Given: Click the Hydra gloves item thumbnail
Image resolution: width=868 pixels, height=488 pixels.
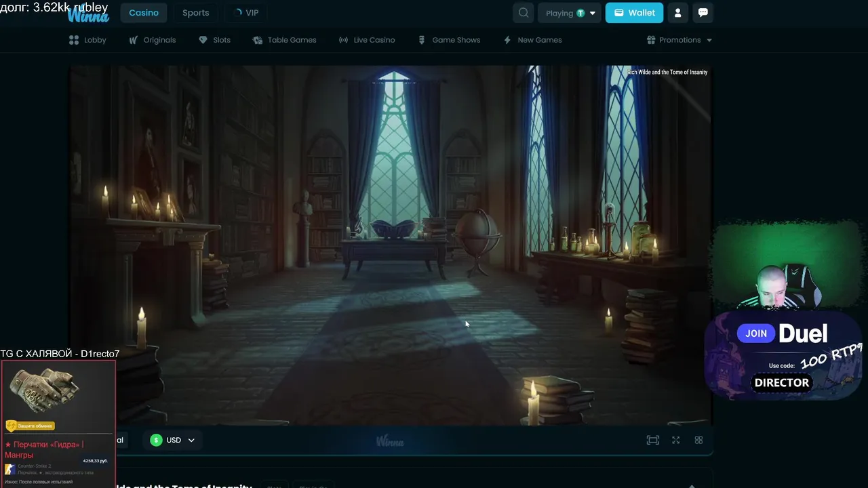Looking at the screenshot, I should (x=44, y=391).
